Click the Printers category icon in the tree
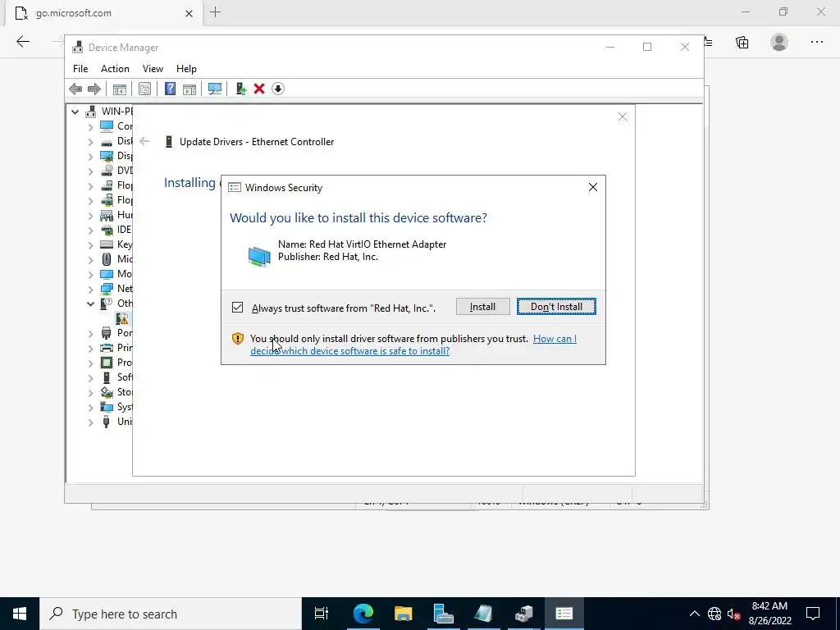 click(107, 348)
